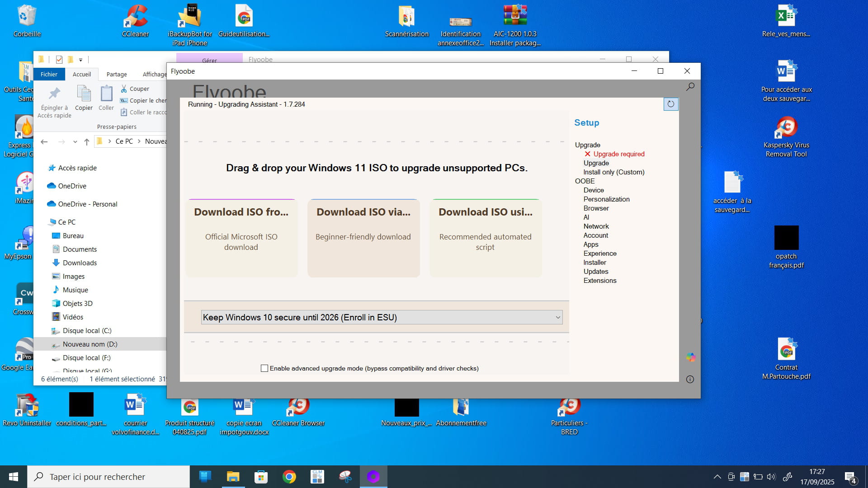Select Install only (Custom) in Setup
The image size is (868, 488).
click(613, 172)
